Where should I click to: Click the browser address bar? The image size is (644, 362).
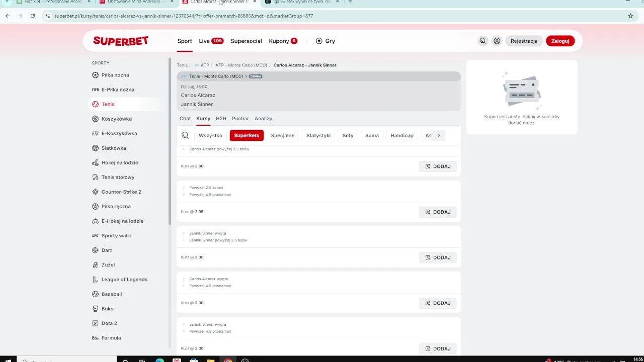pyautogui.click(x=332, y=16)
